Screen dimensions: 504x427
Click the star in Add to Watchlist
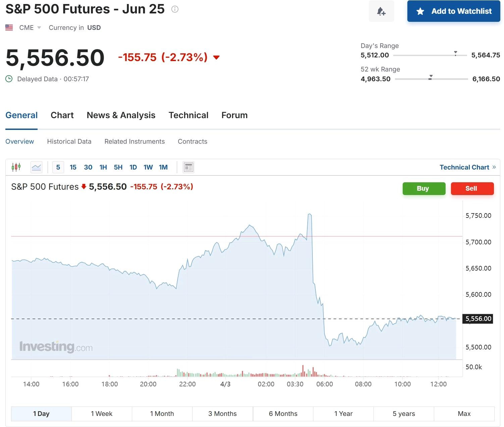pyautogui.click(x=420, y=11)
